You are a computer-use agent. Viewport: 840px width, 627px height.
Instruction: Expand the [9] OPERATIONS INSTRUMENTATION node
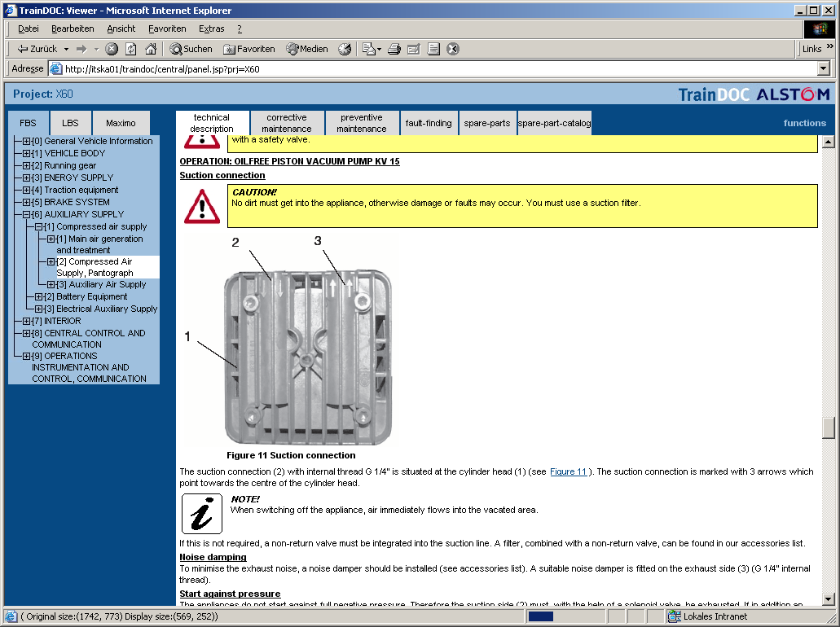[26, 356]
